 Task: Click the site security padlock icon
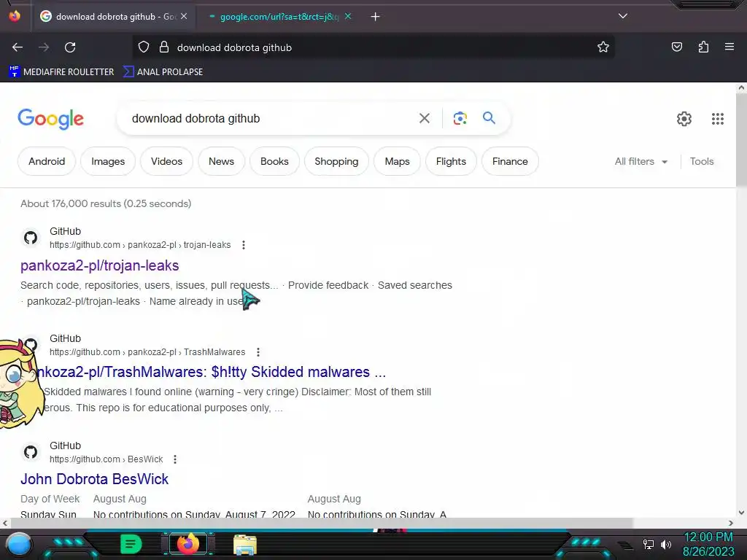164,47
